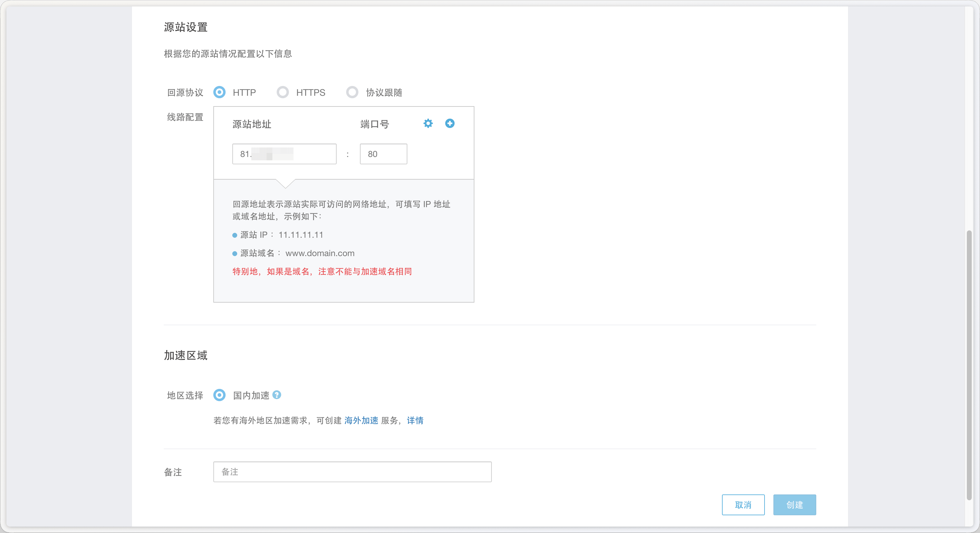Screen dimensions: 980x533
Task: Click the 11.11.11.11 example IP text
Action: 301,235
